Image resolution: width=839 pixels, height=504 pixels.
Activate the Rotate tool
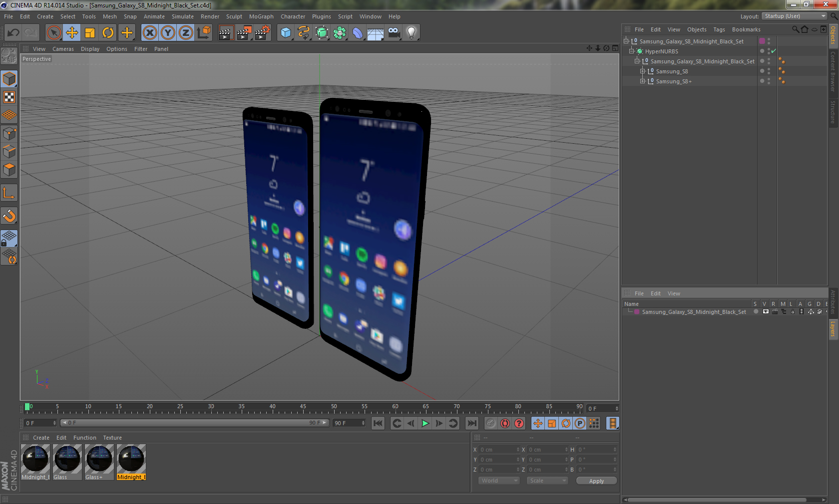(x=108, y=33)
